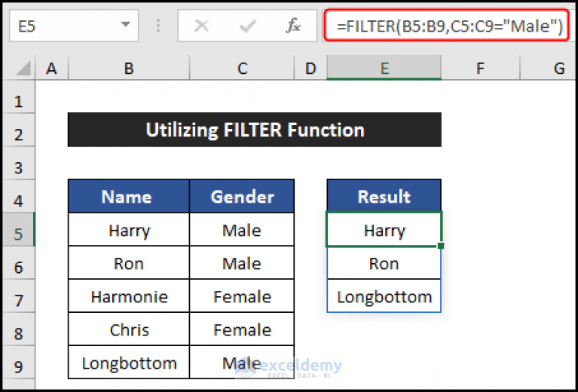
Task: Select the 'Harmonie' name cell
Action: pyautogui.click(x=129, y=296)
